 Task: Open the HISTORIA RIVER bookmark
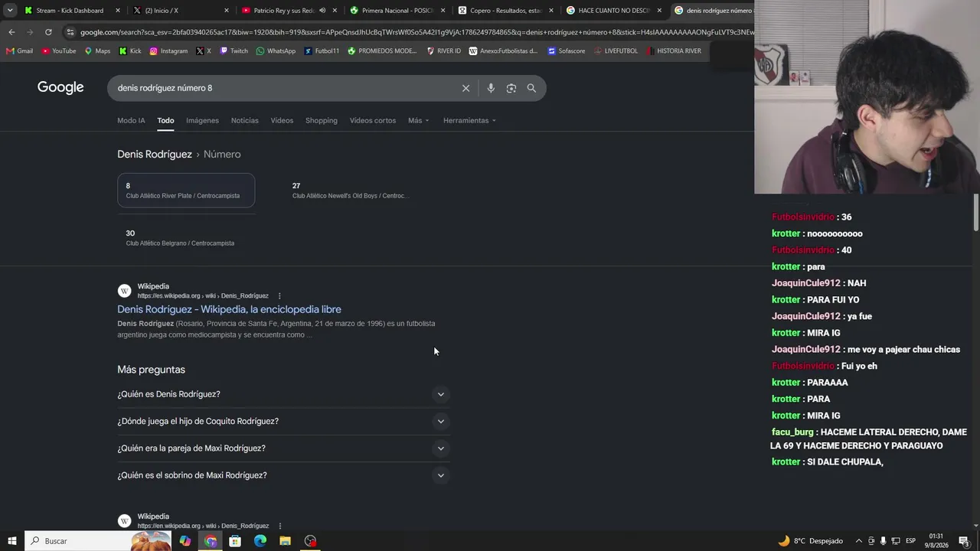click(674, 51)
